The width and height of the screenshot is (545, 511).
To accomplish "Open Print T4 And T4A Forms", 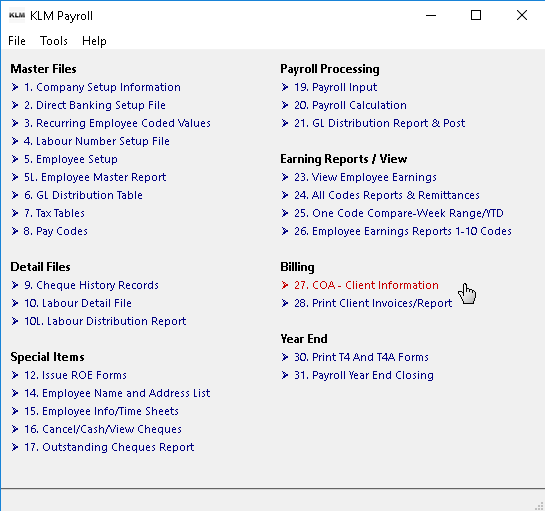I will [361, 357].
